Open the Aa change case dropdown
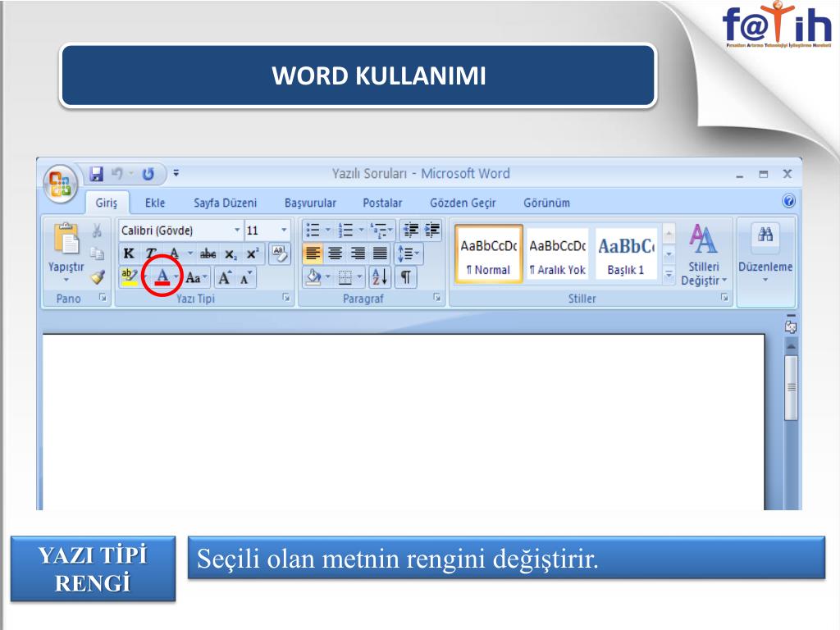This screenshot has height=630, width=840. point(196,277)
